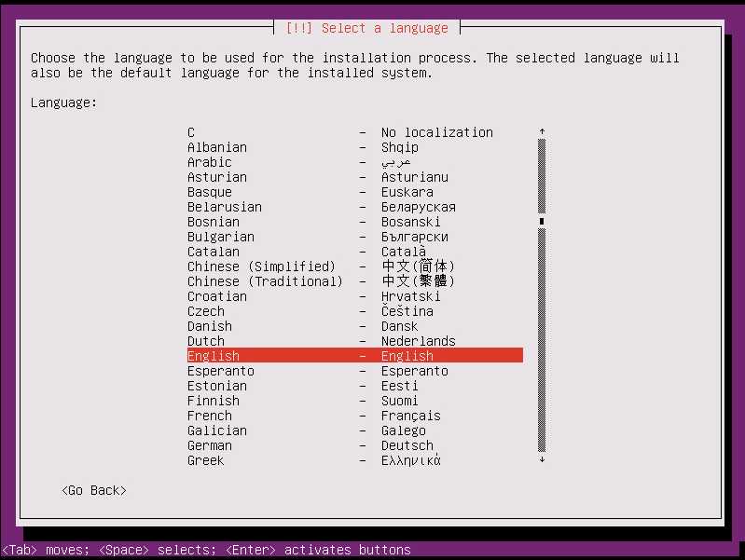Select French (Français) language
The image size is (745, 560).
pos(355,416)
